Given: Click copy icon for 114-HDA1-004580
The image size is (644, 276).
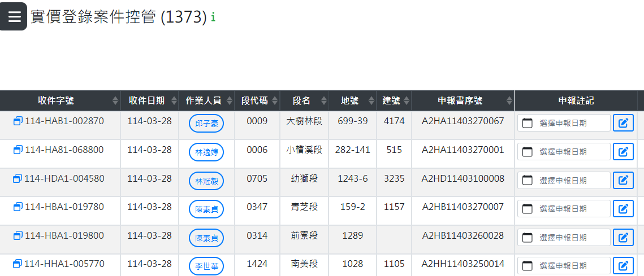Looking at the screenshot, I should coord(18,178).
